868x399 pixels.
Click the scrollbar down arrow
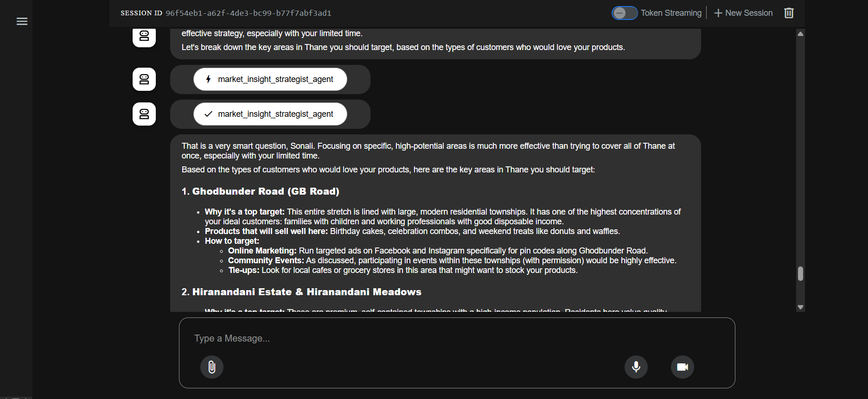point(800,307)
